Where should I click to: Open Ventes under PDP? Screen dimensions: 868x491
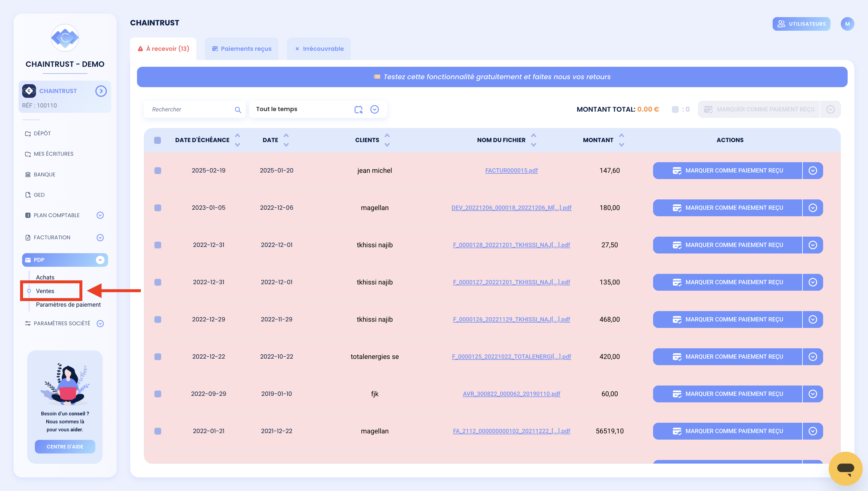click(45, 291)
